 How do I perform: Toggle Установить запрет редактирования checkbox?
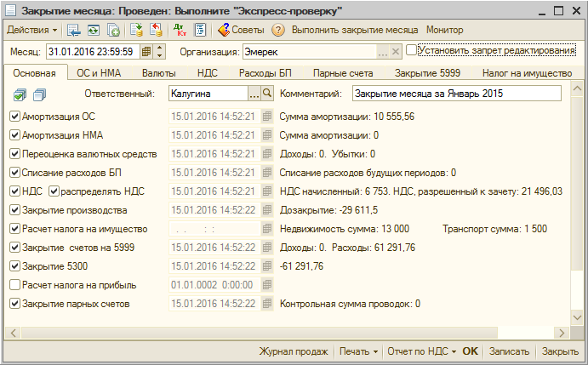point(413,51)
